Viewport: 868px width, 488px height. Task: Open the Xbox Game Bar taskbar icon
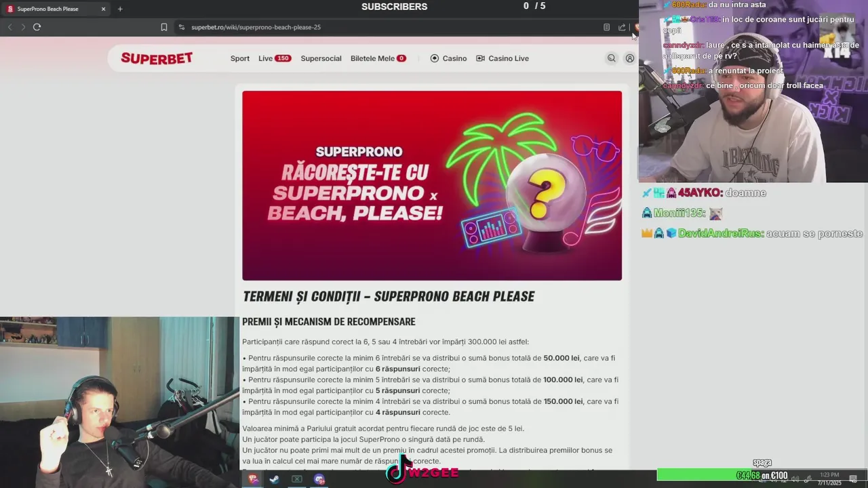coord(296,479)
